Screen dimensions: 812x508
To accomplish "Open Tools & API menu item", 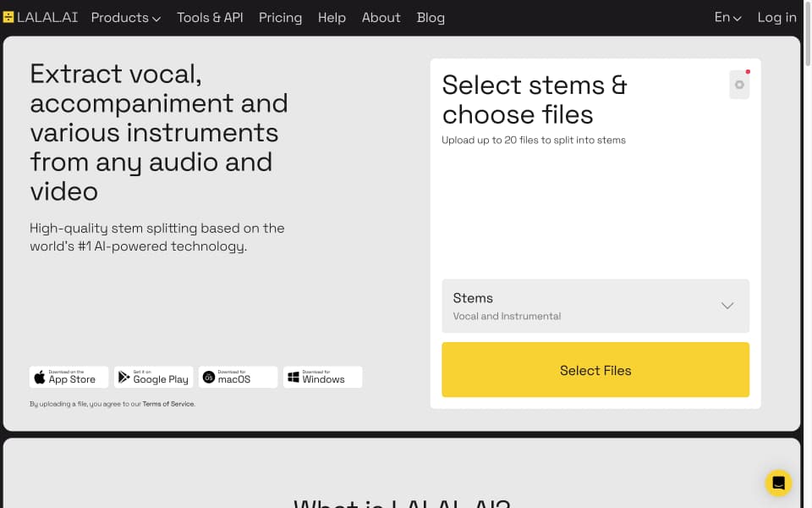I will pyautogui.click(x=210, y=18).
